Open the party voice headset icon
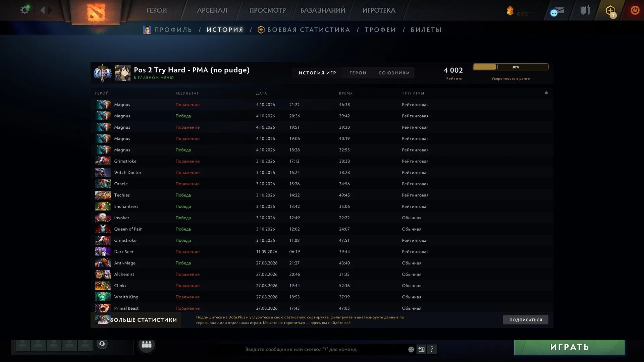This screenshot has height=362, width=644. coord(102,344)
